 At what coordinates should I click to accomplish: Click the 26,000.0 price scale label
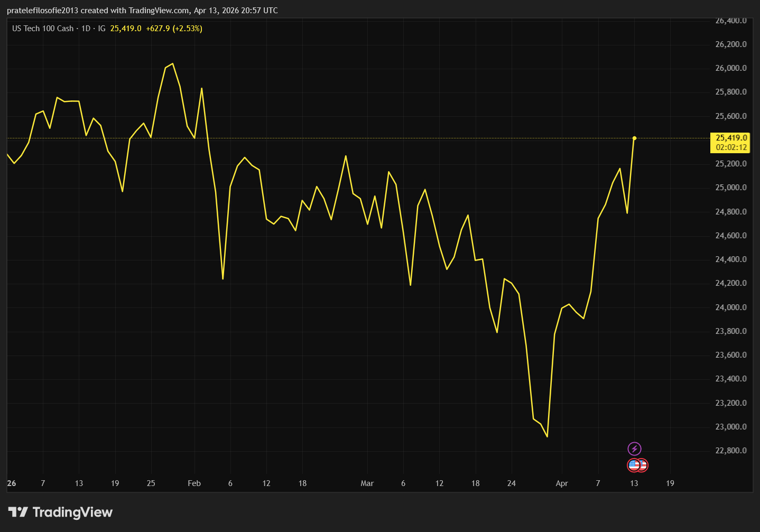point(731,68)
